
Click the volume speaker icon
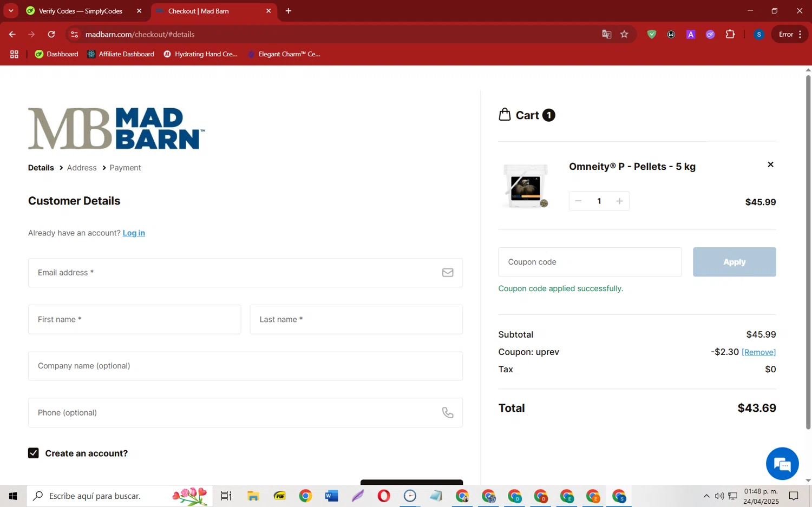coord(719,496)
